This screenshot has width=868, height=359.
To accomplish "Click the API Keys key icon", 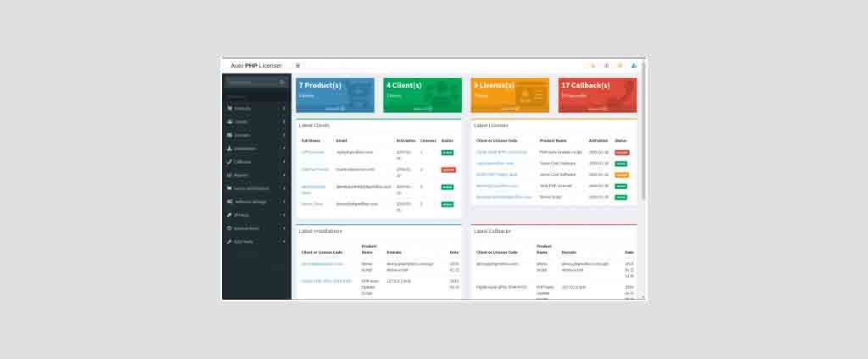I will (x=230, y=214).
